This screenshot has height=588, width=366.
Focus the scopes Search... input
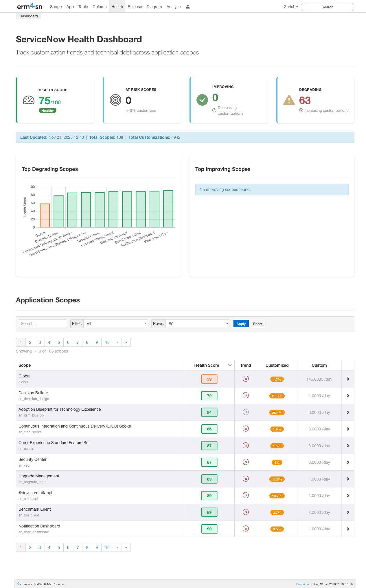tap(43, 324)
